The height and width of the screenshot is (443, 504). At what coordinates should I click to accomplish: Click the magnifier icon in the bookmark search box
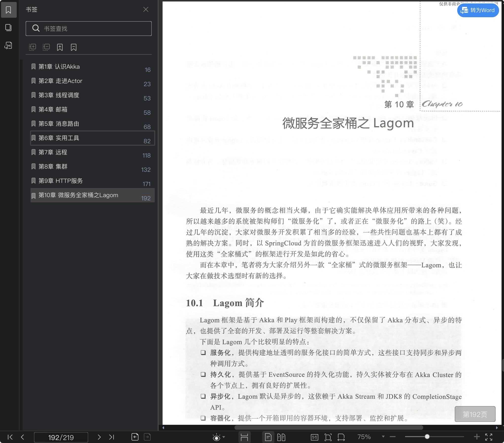click(x=36, y=28)
